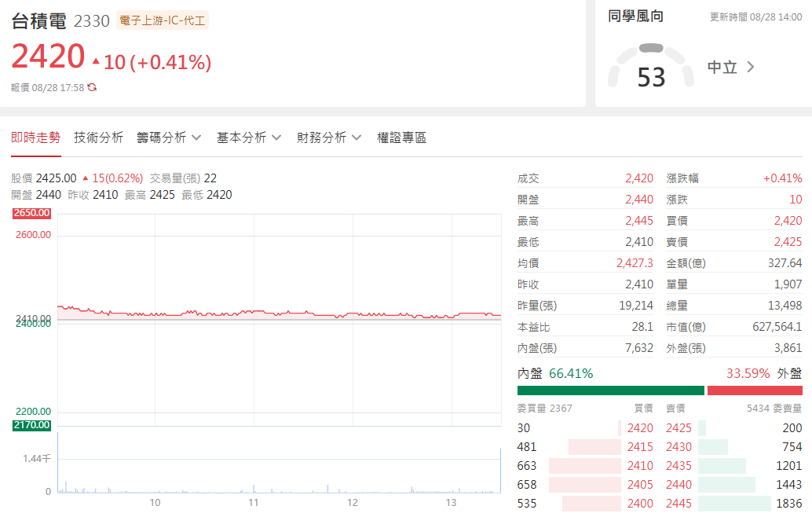This screenshot has height=517, width=812.
Task: Click the intraday price line chart
Action: pyautogui.click(x=279, y=320)
